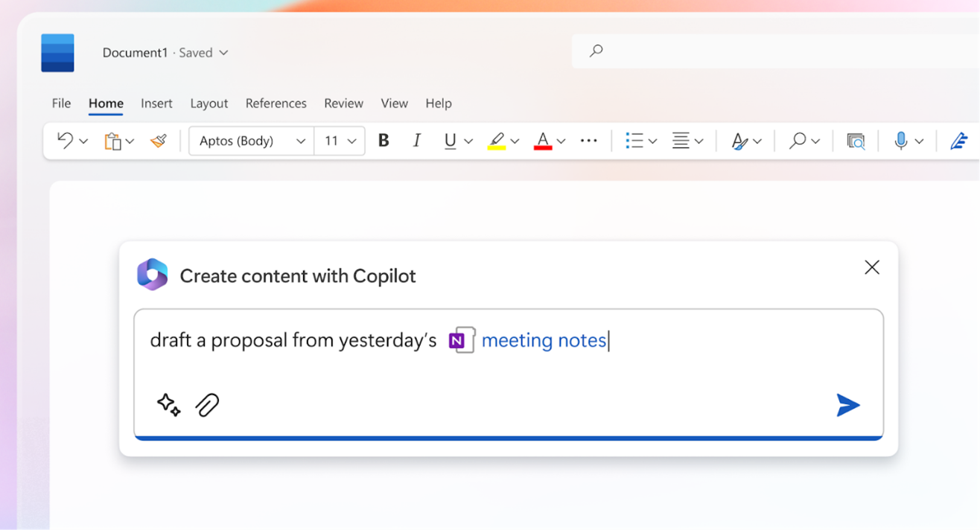Click the Styles icon

(739, 141)
